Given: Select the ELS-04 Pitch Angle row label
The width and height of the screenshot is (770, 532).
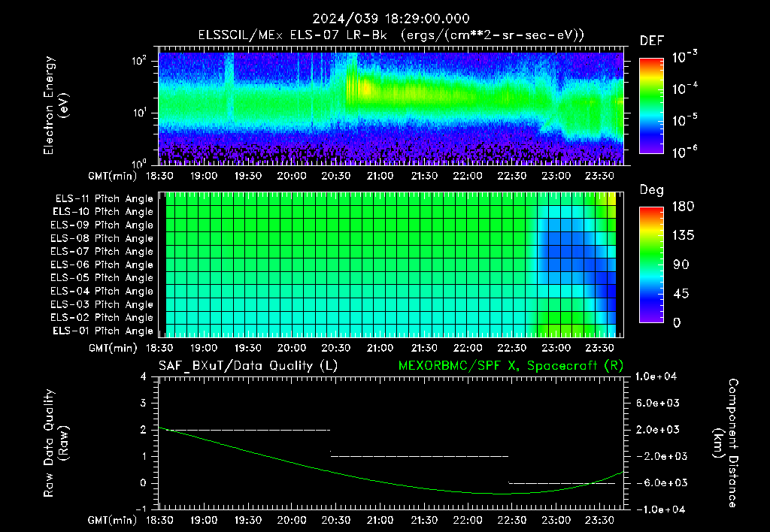Looking at the screenshot, I should [x=102, y=291].
